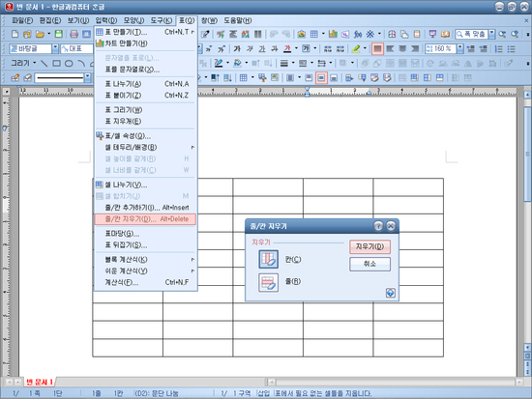Viewport: 532px width, 399px height.
Task: Select the delete row (줄) option
Action: [268, 282]
